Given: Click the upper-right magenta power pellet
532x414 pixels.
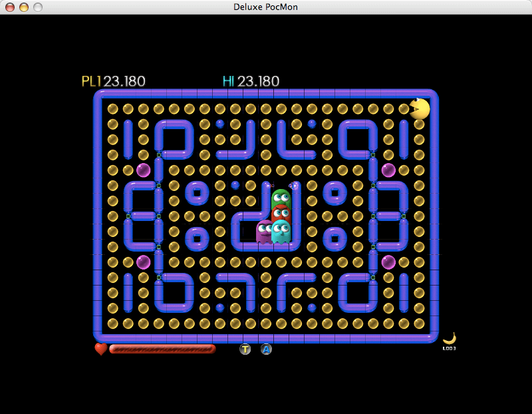Looking at the screenshot, I should pyautogui.click(x=388, y=170).
